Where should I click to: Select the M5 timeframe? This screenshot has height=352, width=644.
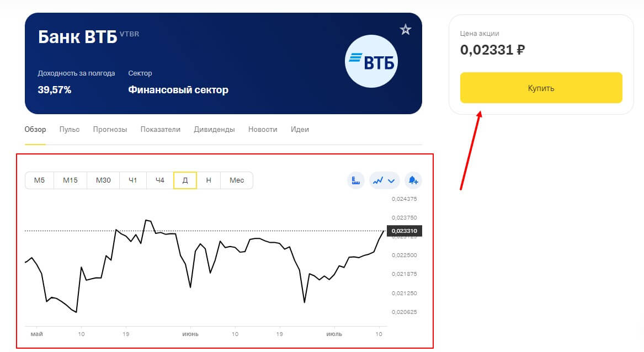pyautogui.click(x=39, y=180)
